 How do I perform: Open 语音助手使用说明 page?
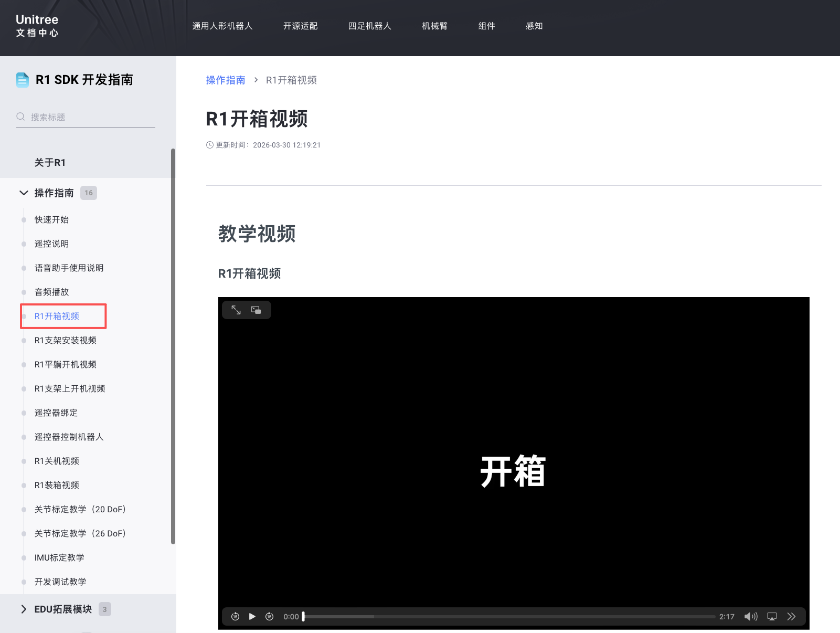[69, 268]
